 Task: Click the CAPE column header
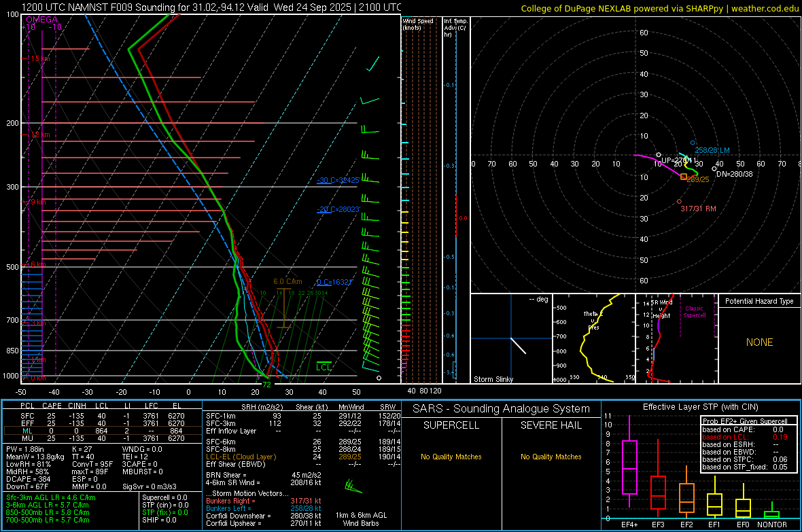pyautogui.click(x=52, y=406)
